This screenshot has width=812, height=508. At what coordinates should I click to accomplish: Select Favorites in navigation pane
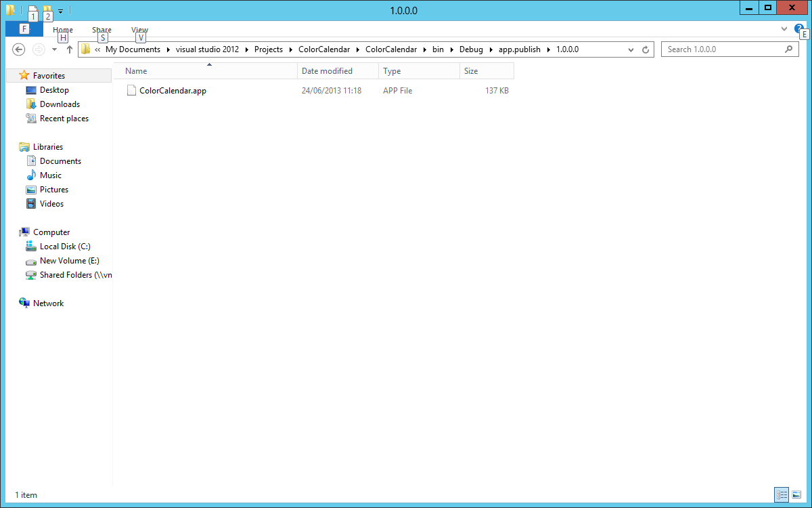49,76
